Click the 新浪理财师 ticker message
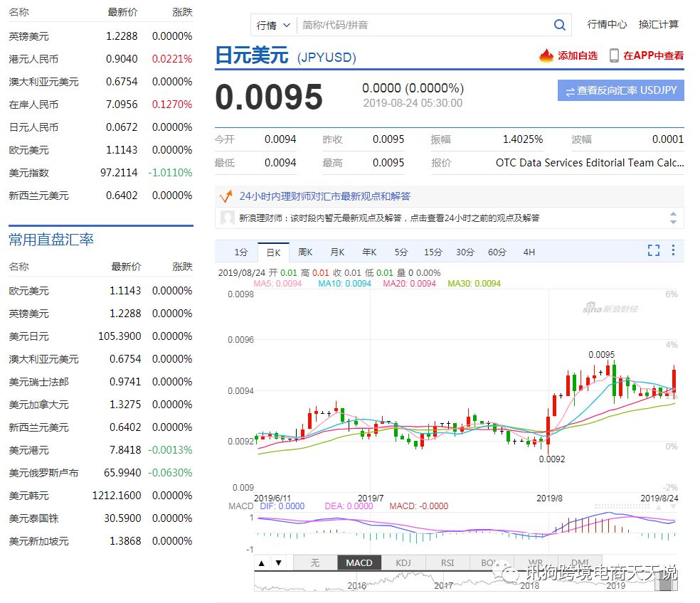Viewport: 700px width, 603px height. point(389,218)
